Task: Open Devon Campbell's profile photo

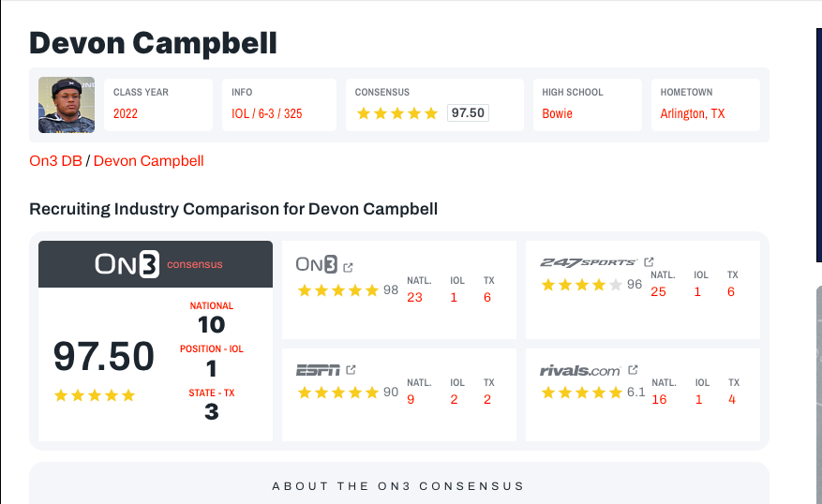Action: click(67, 105)
